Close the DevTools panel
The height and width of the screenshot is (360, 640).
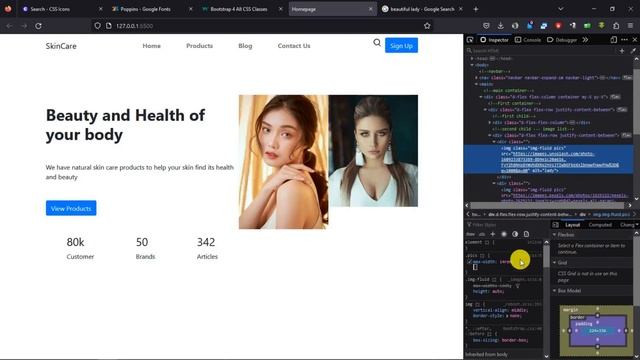[x=635, y=40]
